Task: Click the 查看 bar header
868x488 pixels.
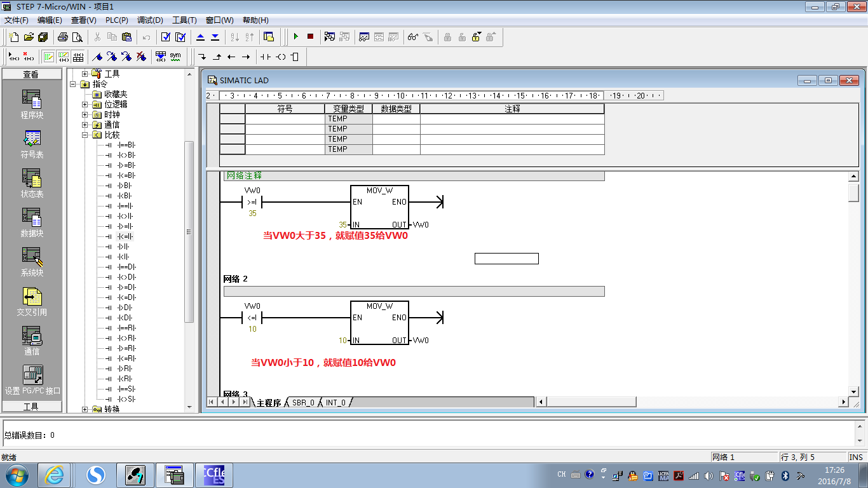Action: point(32,74)
